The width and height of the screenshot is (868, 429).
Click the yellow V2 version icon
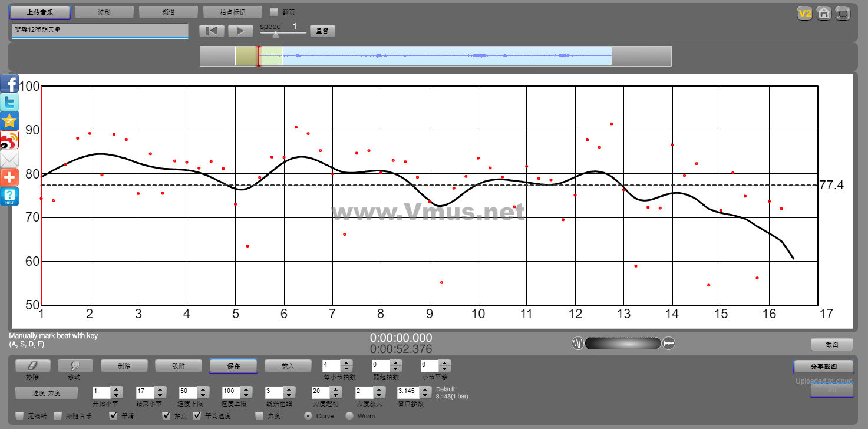(x=804, y=13)
